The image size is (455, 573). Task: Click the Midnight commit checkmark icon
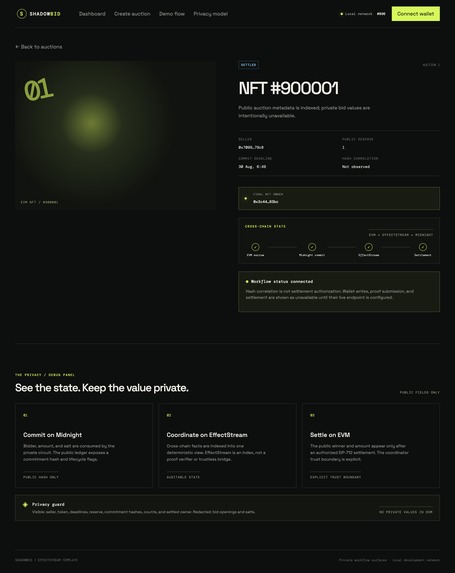tap(312, 247)
